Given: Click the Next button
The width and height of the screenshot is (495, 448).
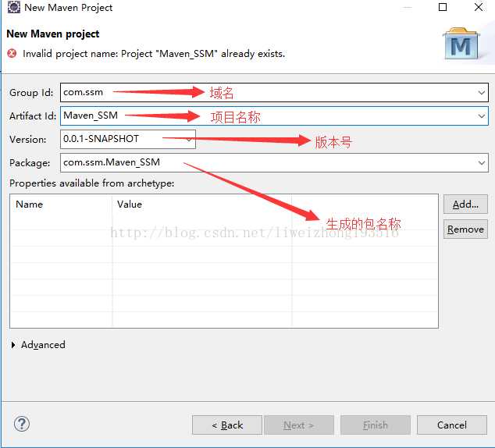Looking at the screenshot, I should [x=299, y=425].
